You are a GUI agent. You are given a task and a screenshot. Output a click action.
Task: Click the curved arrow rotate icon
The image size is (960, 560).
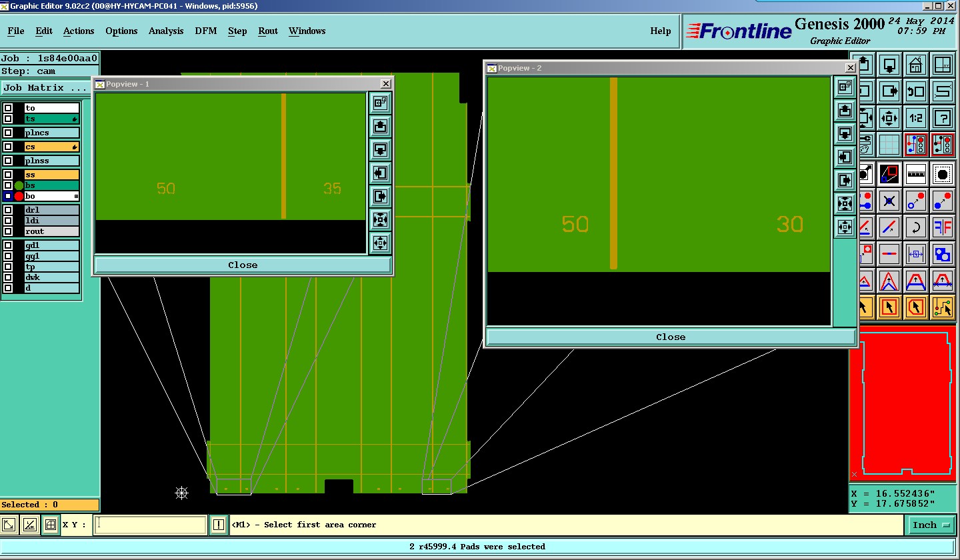[x=915, y=227]
